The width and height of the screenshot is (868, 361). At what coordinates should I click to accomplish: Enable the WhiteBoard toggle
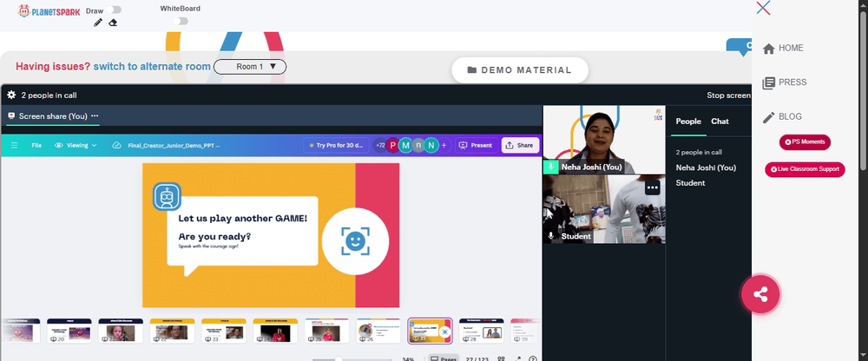[x=180, y=21]
